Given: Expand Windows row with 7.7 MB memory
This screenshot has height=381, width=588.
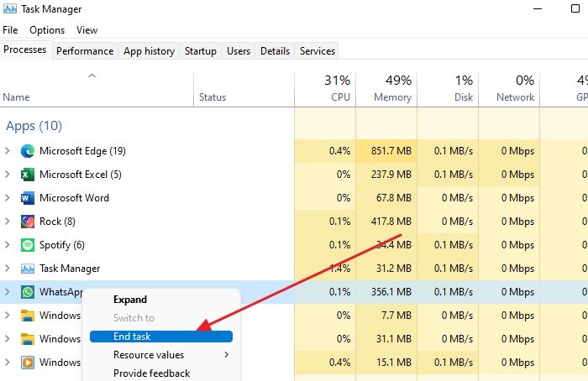Looking at the screenshot, I should pos(7,316).
